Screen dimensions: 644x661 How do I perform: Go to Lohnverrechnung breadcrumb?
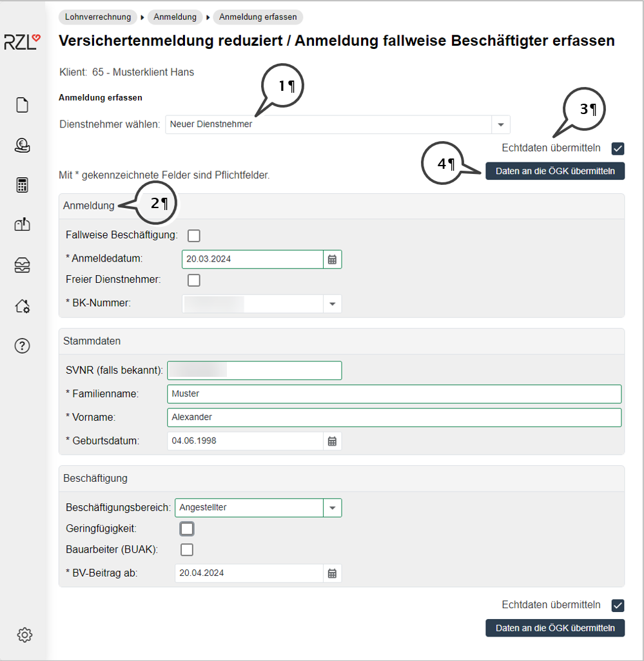pyautogui.click(x=98, y=17)
